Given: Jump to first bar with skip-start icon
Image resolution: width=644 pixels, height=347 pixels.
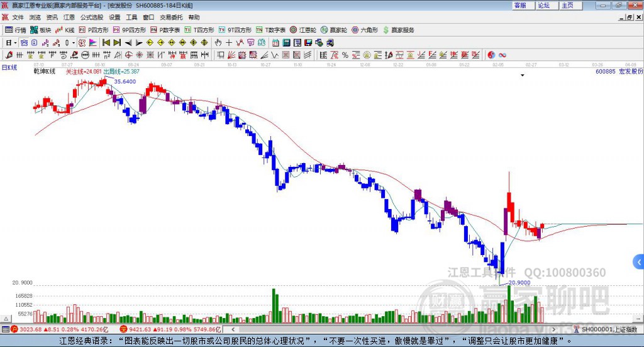Looking at the screenshot, I should click(106, 43).
